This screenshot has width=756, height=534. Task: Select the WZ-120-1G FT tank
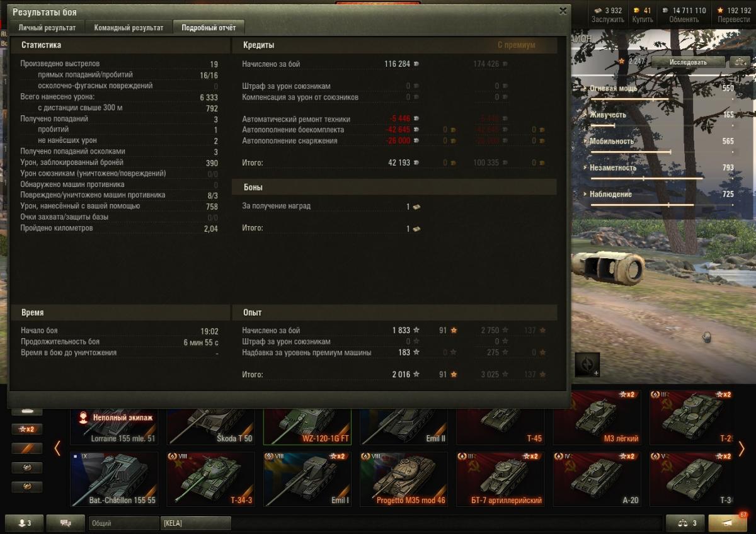[307, 426]
